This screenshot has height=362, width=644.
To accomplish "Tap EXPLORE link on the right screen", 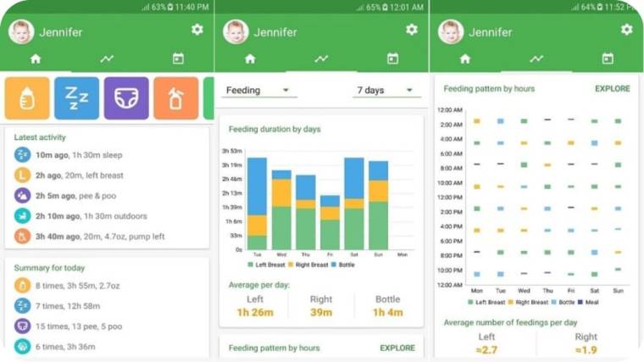I will pos(612,88).
